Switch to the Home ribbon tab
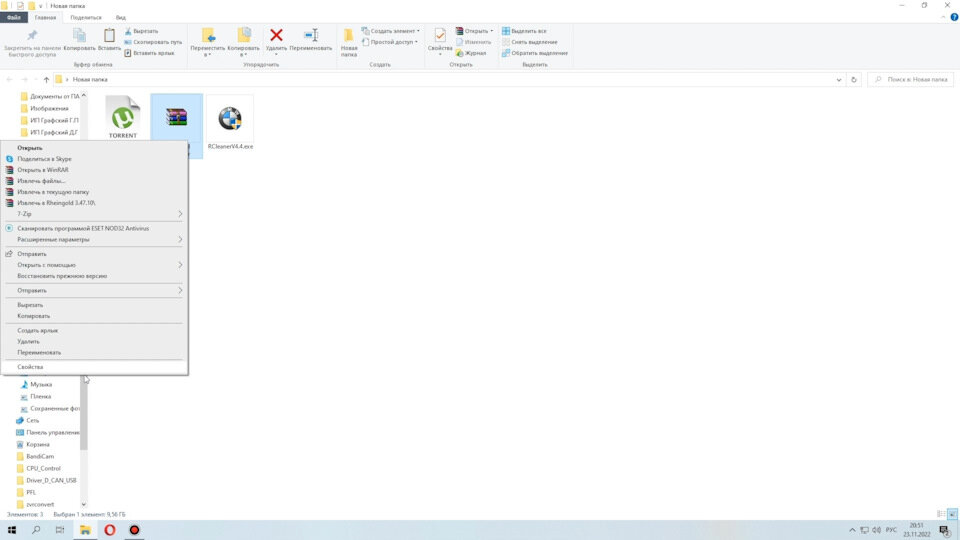This screenshot has width=960, height=540. (x=45, y=17)
